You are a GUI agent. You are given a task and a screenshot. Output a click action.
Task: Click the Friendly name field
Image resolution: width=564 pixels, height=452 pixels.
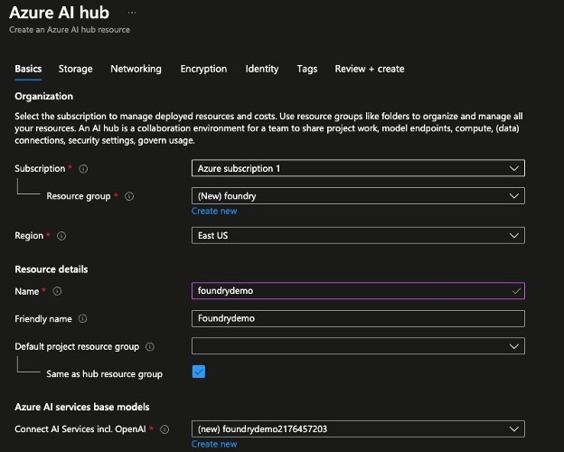358,319
